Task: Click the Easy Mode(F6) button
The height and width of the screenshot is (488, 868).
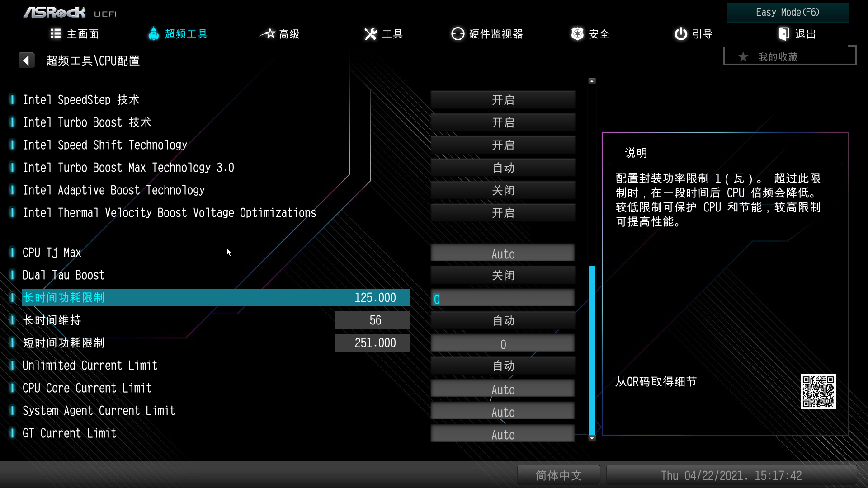Action: pos(788,12)
